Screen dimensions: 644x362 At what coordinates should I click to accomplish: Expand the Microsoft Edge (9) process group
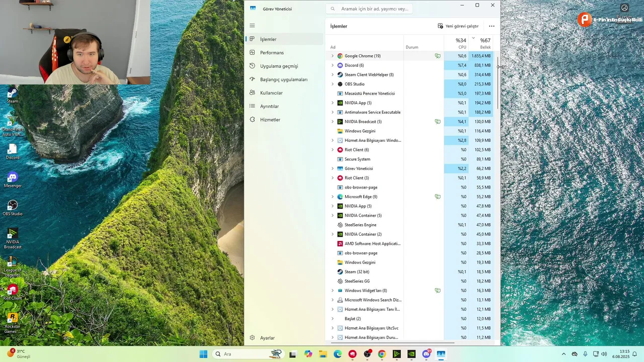click(332, 197)
